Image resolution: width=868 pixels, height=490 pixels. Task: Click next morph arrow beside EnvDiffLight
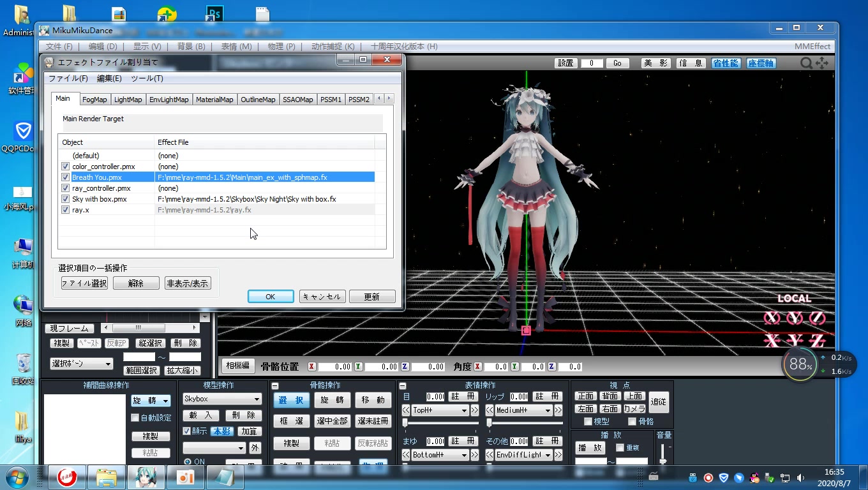[558, 455]
